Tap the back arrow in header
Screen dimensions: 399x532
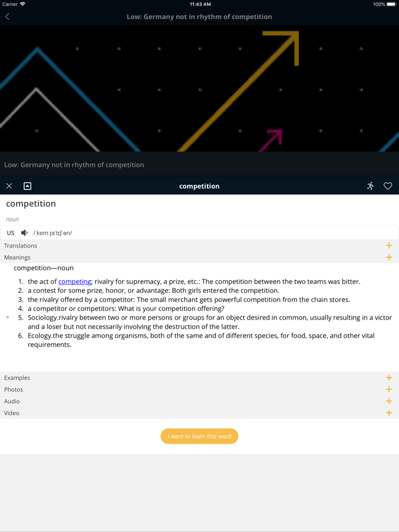(x=7, y=17)
